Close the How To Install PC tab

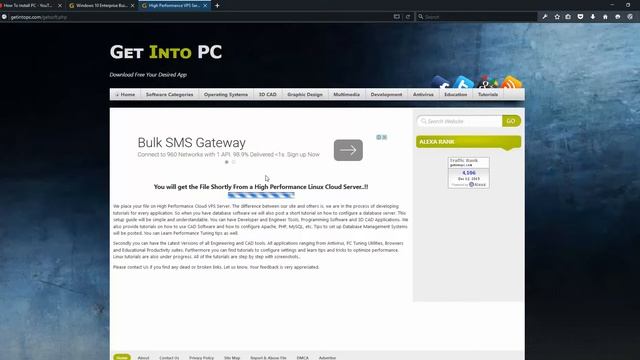pyautogui.click(x=60, y=5)
